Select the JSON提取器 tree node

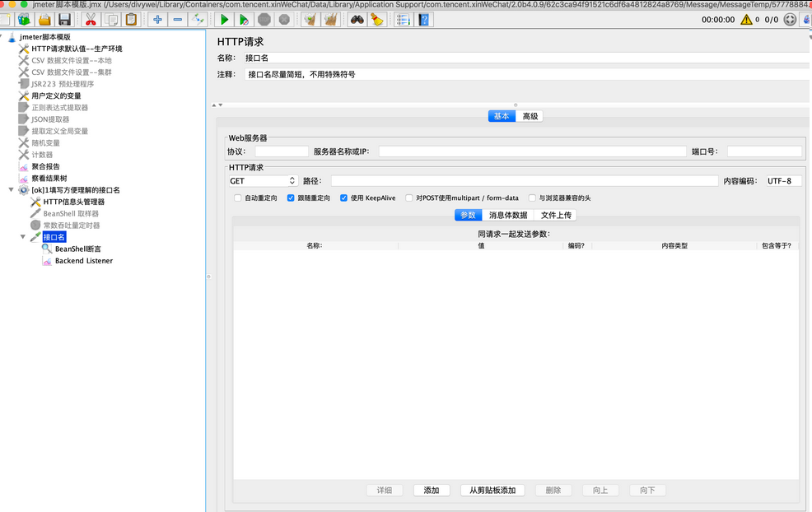pos(50,119)
